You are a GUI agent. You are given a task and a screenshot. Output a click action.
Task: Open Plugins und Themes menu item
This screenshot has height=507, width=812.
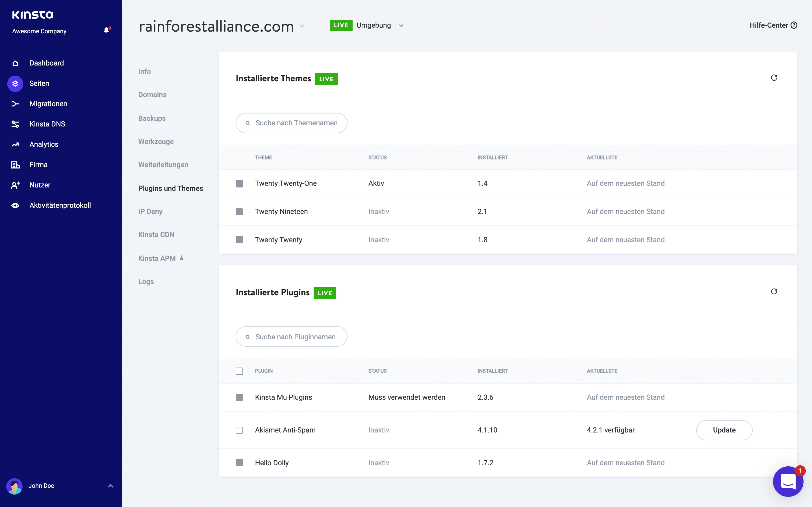(x=170, y=188)
